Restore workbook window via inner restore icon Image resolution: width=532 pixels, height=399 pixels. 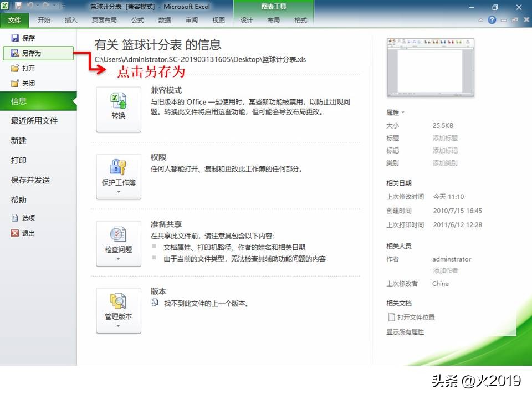pyautogui.click(x=515, y=21)
